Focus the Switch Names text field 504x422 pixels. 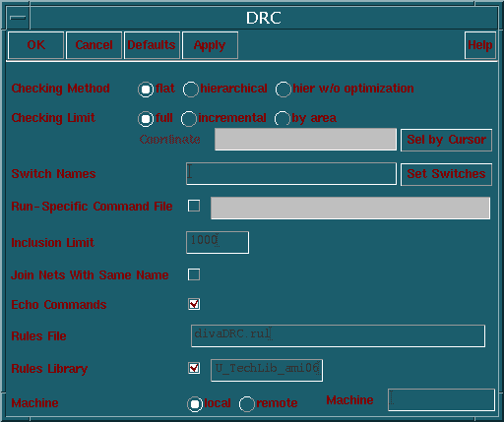coord(291,173)
